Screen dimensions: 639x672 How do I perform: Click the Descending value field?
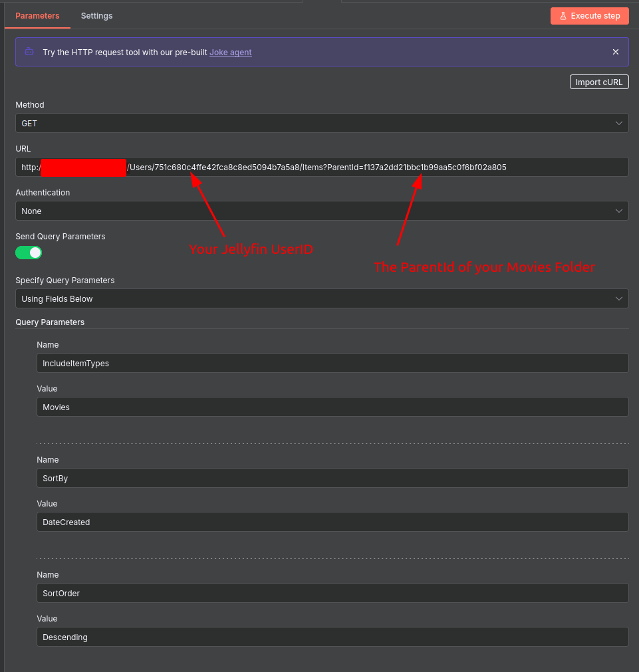[332, 637]
